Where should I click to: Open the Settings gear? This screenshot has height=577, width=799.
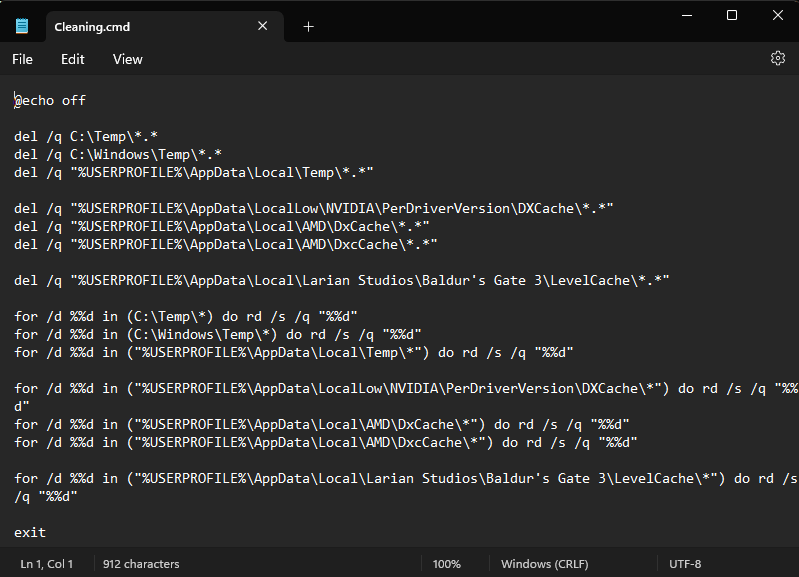click(x=777, y=59)
